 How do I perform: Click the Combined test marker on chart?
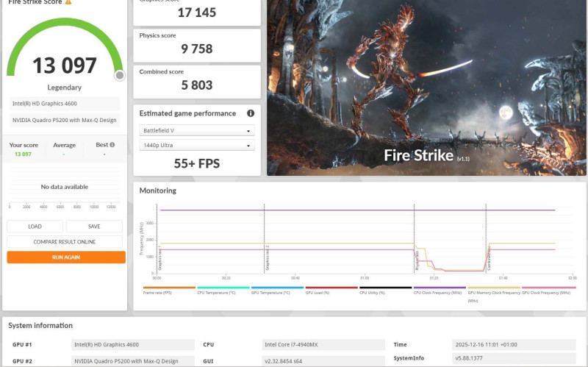click(x=489, y=259)
